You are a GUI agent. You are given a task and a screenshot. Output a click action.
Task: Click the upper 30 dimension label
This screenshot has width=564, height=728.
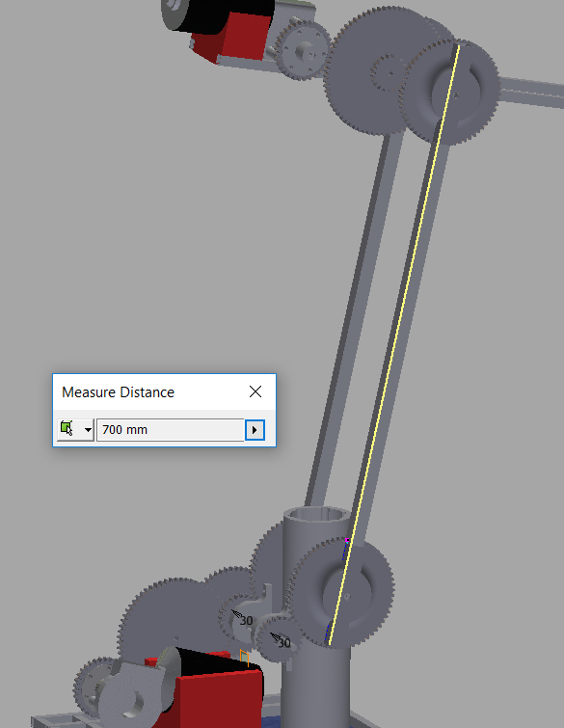click(247, 621)
